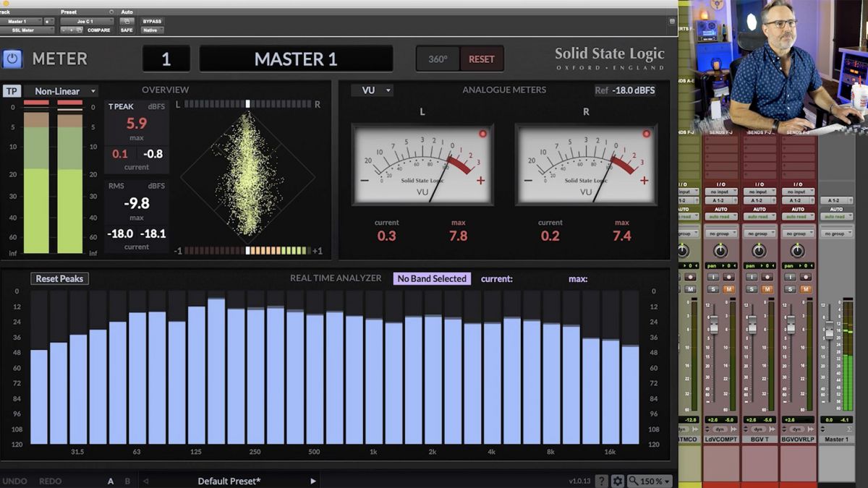Click the MASTER 1 track name field
This screenshot has width=868, height=488.
[x=297, y=59]
